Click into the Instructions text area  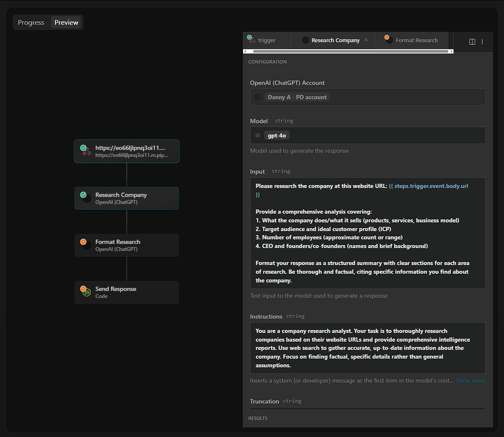tap(368, 348)
